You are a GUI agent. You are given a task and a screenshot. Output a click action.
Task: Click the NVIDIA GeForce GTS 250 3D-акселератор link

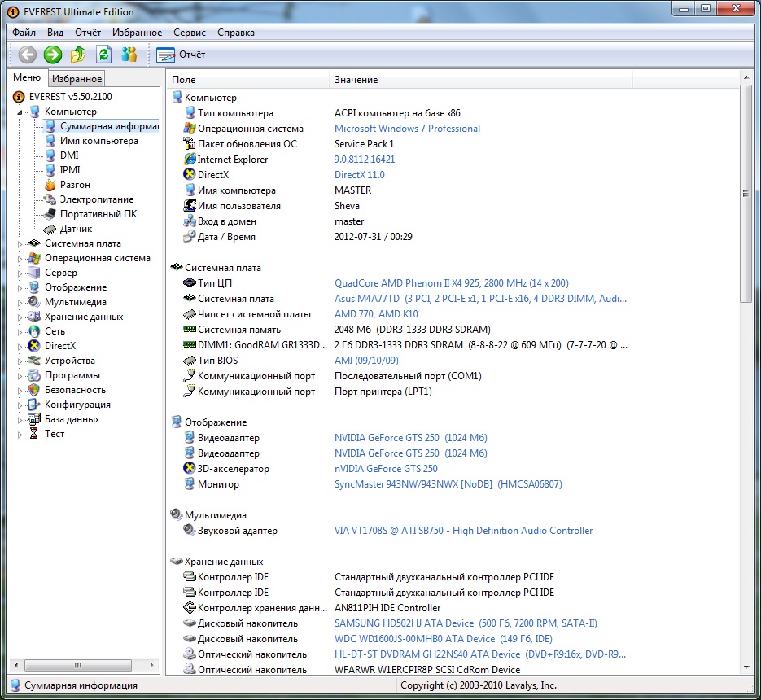click(386, 469)
